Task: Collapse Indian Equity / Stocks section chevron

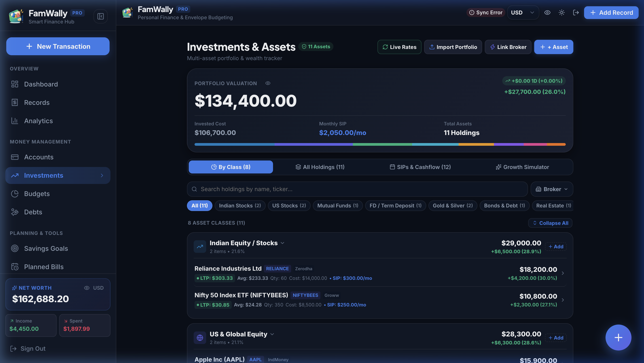Action: 282,243
